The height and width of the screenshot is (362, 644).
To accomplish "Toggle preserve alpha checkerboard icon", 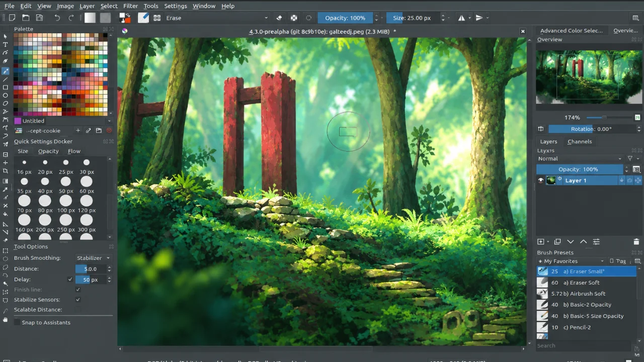I will pyautogui.click(x=294, y=18).
